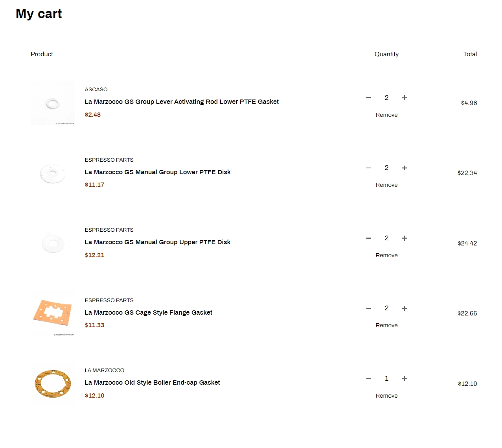Increase quantity of Manual Group Upper PTFE Disk

click(404, 238)
